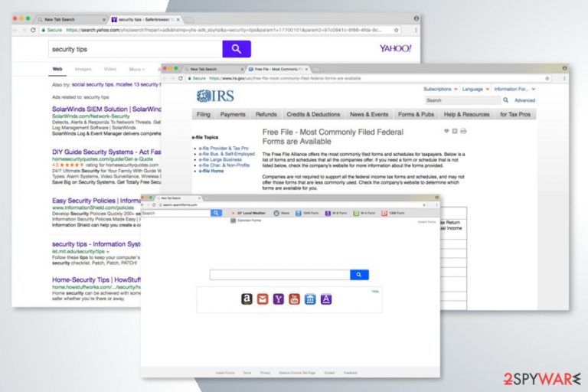Image resolution: width=588 pixels, height=392 pixels.
Task: Open Home-Security Tips HowStuffWorks result
Action: click(x=96, y=280)
